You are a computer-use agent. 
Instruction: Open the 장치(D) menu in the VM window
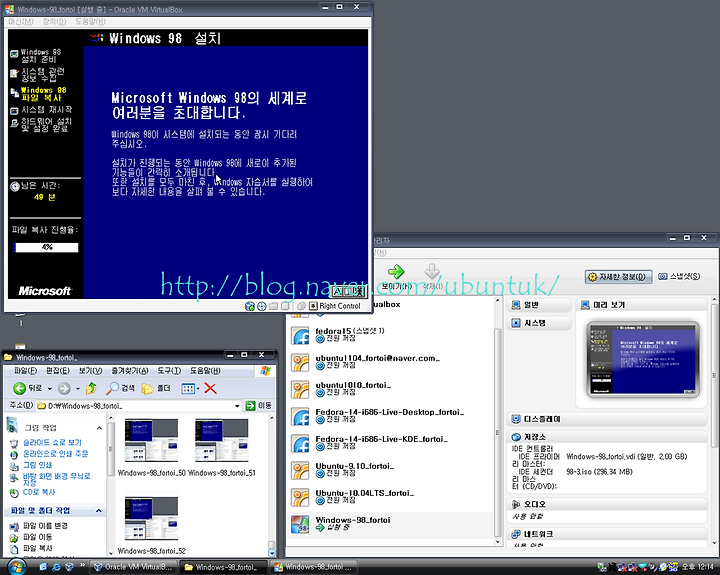(54, 22)
